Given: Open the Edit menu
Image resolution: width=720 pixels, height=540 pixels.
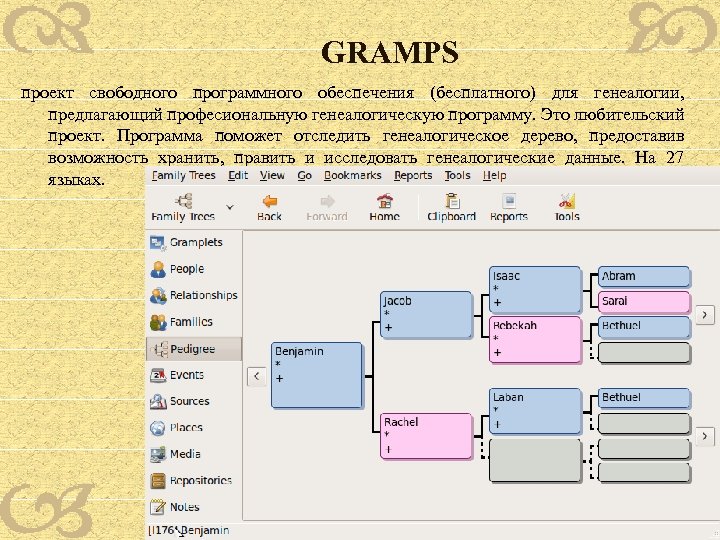Looking at the screenshot, I should click(238, 175).
